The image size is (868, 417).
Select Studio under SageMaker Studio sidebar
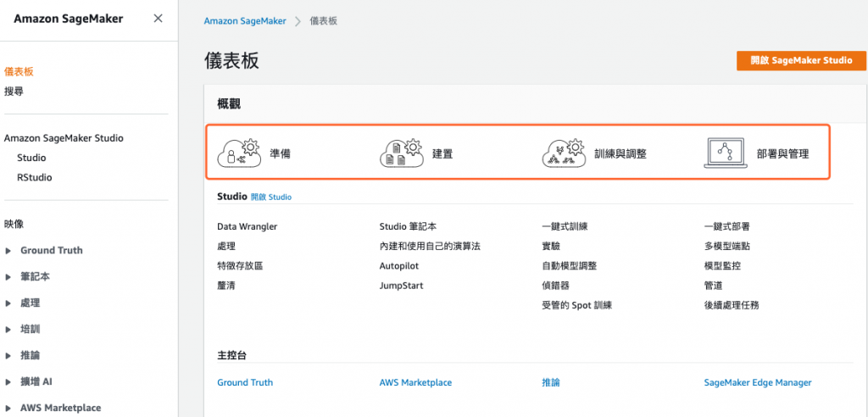pyautogui.click(x=31, y=158)
